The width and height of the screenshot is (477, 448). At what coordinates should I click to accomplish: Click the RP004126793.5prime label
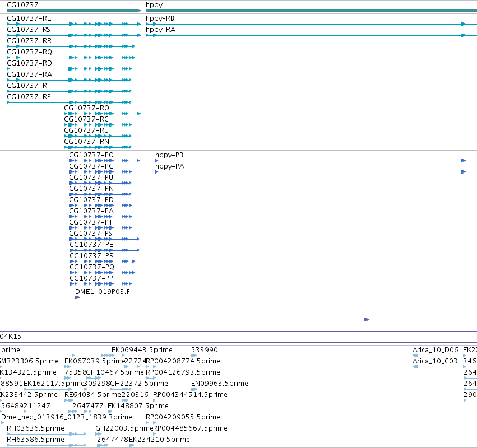click(183, 372)
